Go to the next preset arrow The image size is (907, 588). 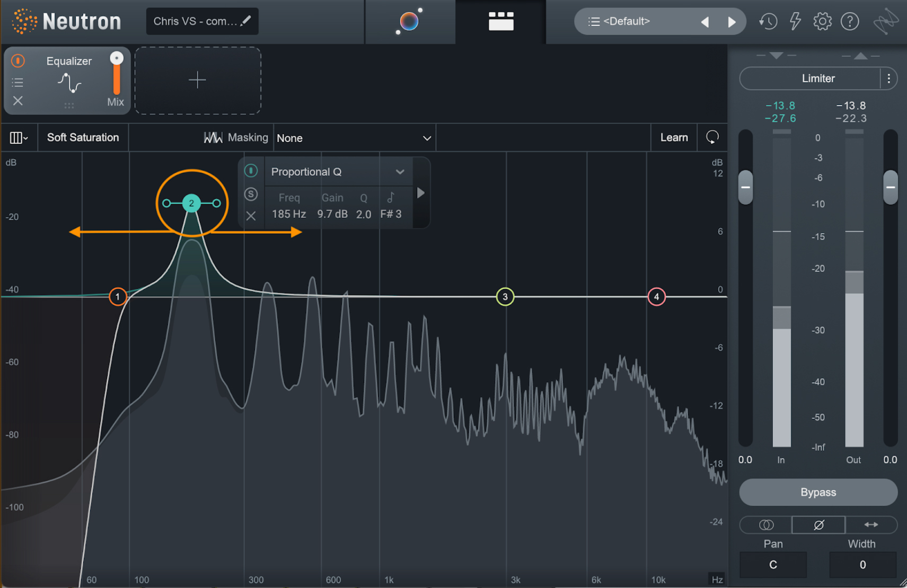click(732, 22)
